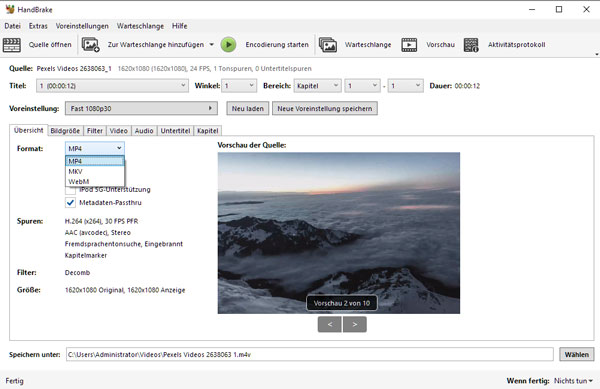Image resolution: width=600 pixels, height=389 pixels.
Task: Open the Fast 1080p30 preset selector
Action: [141, 108]
